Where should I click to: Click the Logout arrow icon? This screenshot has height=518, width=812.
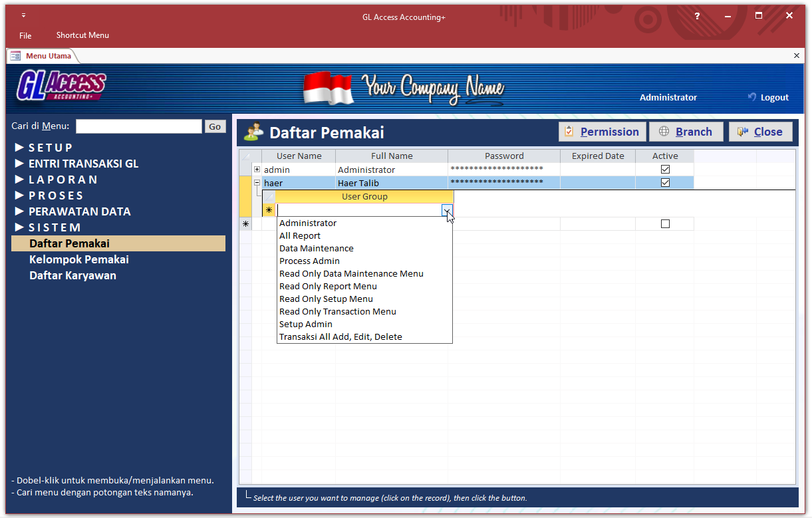click(x=752, y=97)
